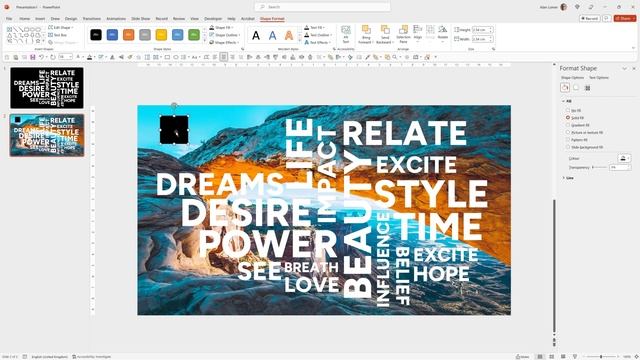Apply the blue outlined WordArt style A
Image resolution: width=640 pixels, height=360 pixels.
[x=272, y=36]
